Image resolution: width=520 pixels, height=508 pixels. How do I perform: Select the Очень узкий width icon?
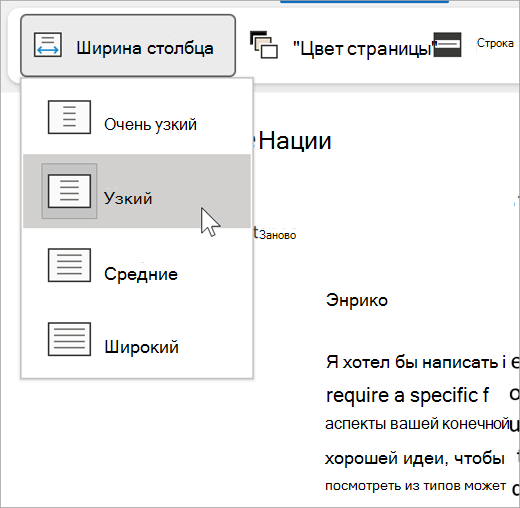coord(69,117)
